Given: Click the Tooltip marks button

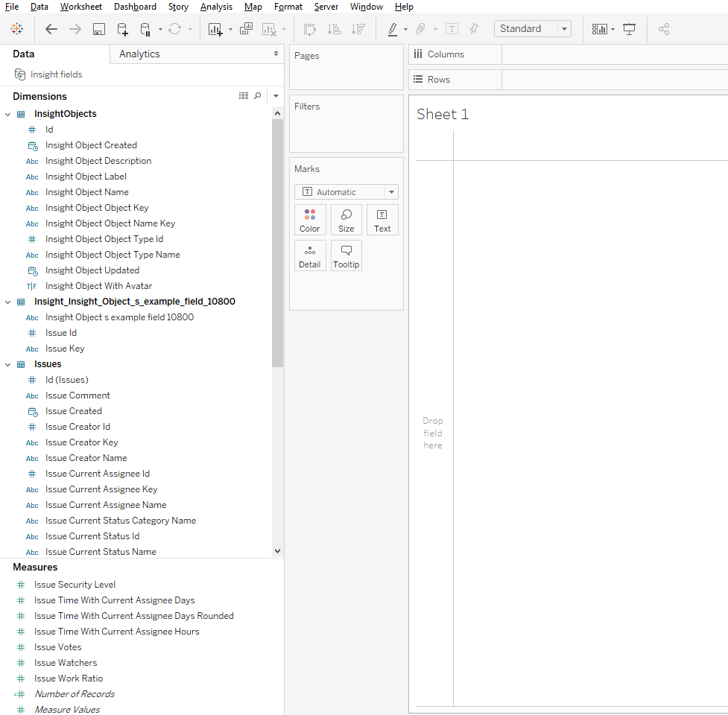Looking at the screenshot, I should [x=346, y=255].
